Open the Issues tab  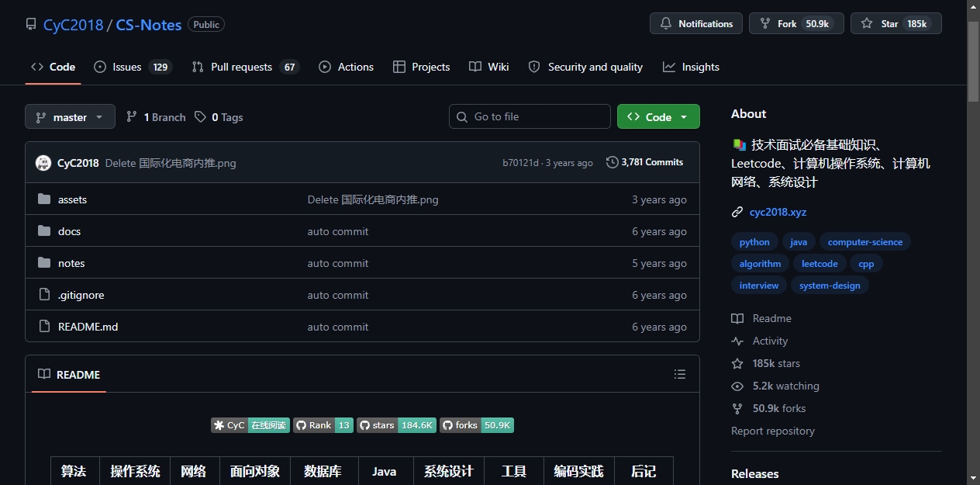pos(133,67)
